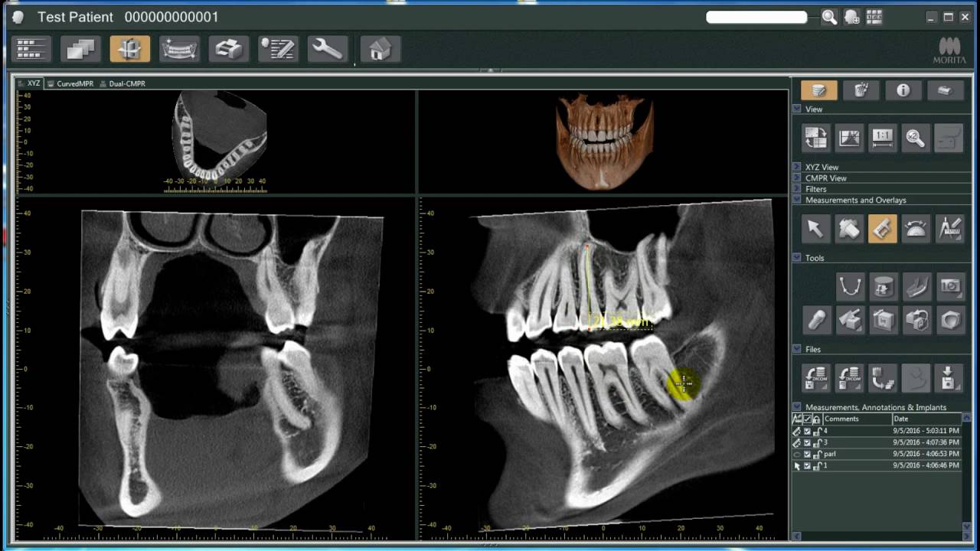Toggle the lock on measurement 4
The height and width of the screenshot is (551, 980).
[x=818, y=431]
